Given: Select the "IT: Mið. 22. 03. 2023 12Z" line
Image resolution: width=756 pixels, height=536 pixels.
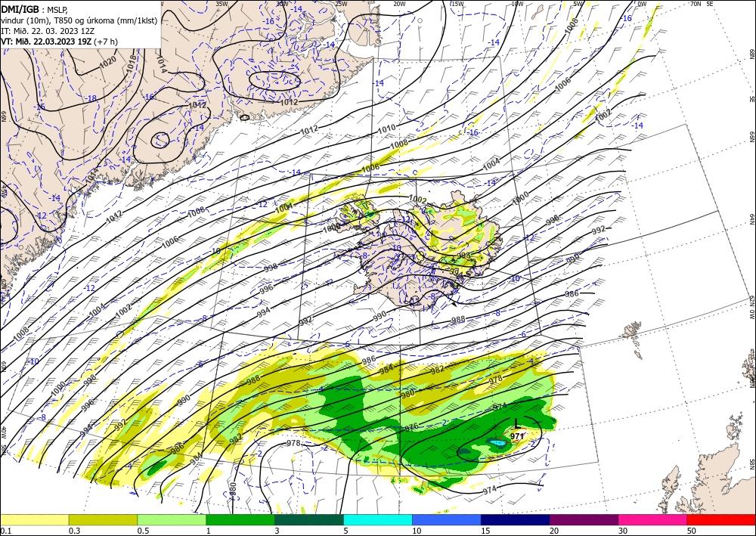Looking at the screenshot, I should tap(48, 31).
